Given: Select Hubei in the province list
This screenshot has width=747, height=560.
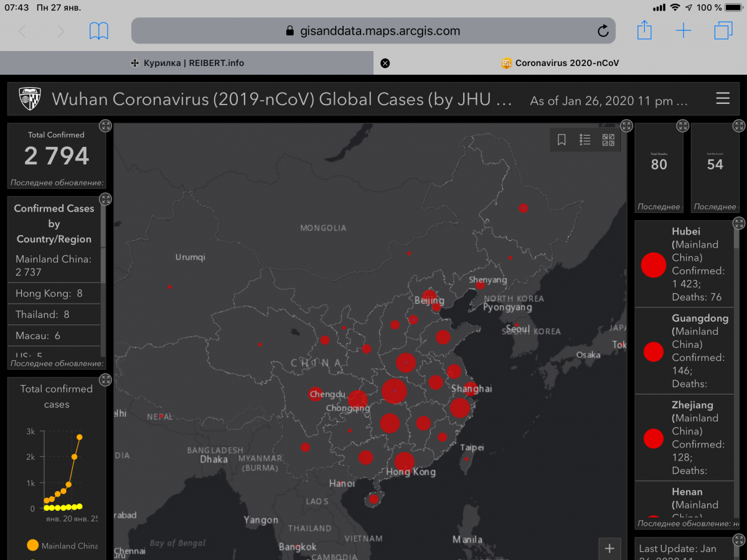Looking at the screenshot, I should pos(685,264).
